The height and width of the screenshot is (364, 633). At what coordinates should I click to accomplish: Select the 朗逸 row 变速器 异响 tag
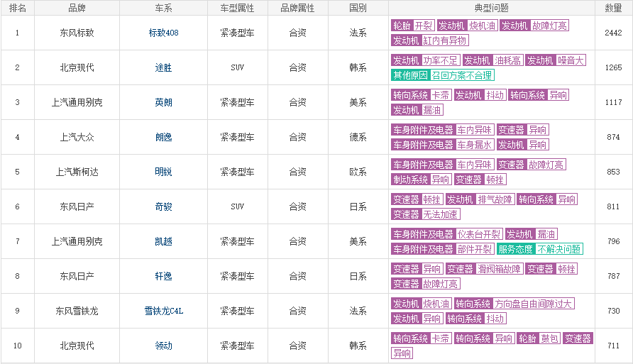coord(523,130)
